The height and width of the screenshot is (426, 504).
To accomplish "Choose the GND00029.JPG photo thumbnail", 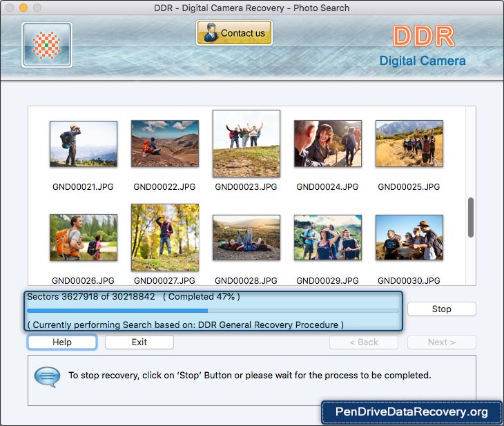I will pyautogui.click(x=327, y=238).
